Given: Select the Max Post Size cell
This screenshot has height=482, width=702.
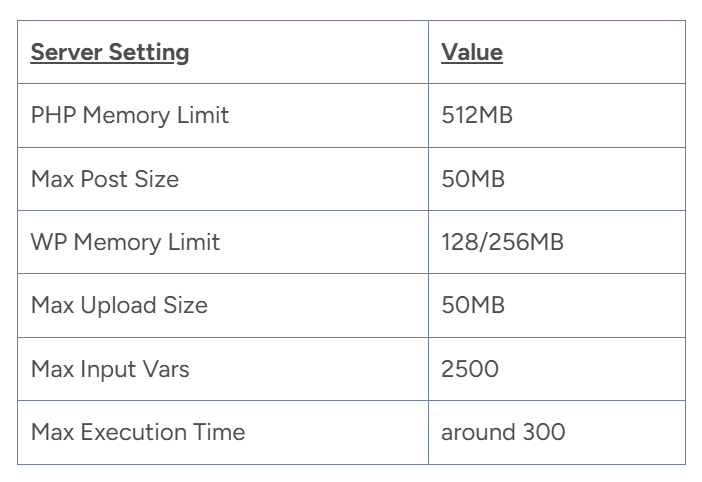Looking at the screenshot, I should pyautogui.click(x=105, y=179).
